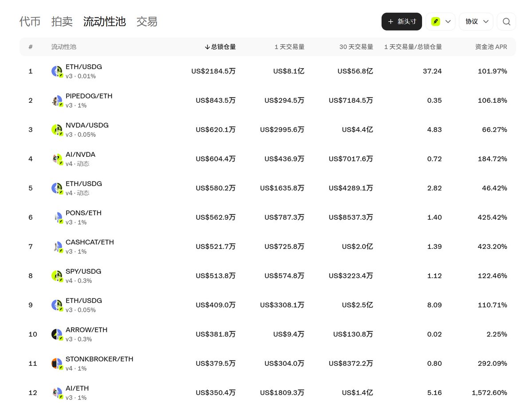Click the TVL value US$381.8万

tap(216, 334)
